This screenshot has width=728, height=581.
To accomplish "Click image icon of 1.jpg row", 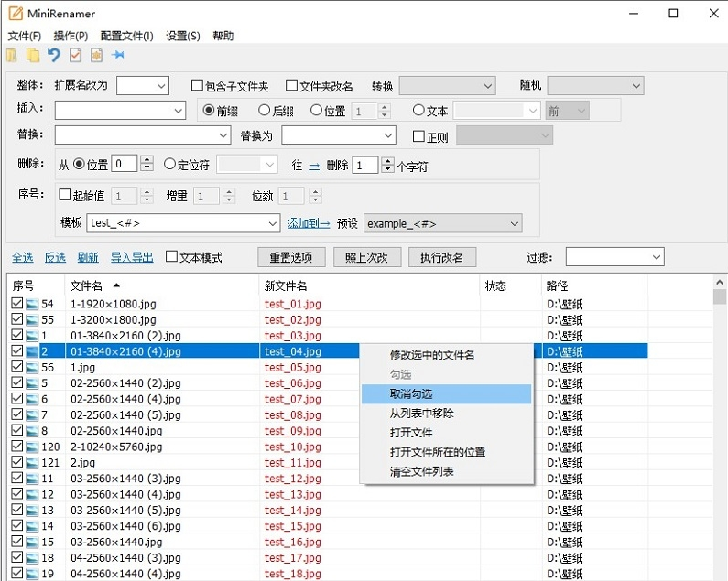I will click(x=32, y=368).
